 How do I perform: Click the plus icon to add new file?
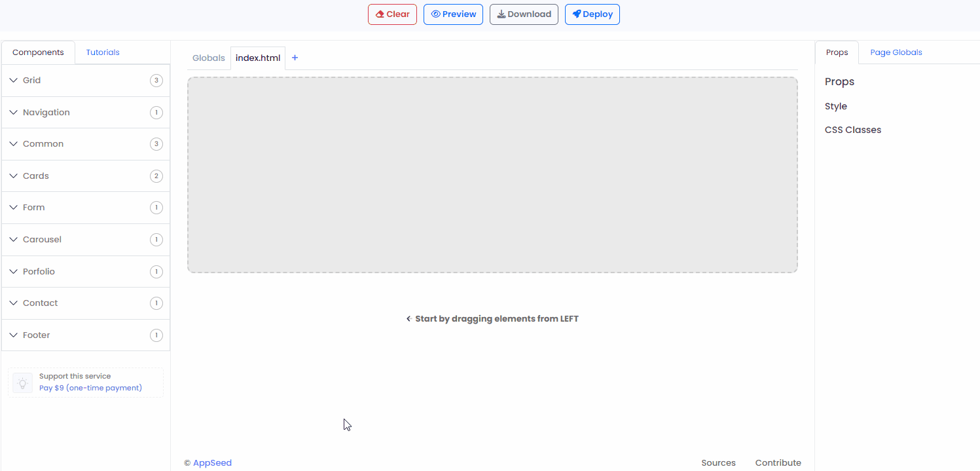(x=295, y=58)
